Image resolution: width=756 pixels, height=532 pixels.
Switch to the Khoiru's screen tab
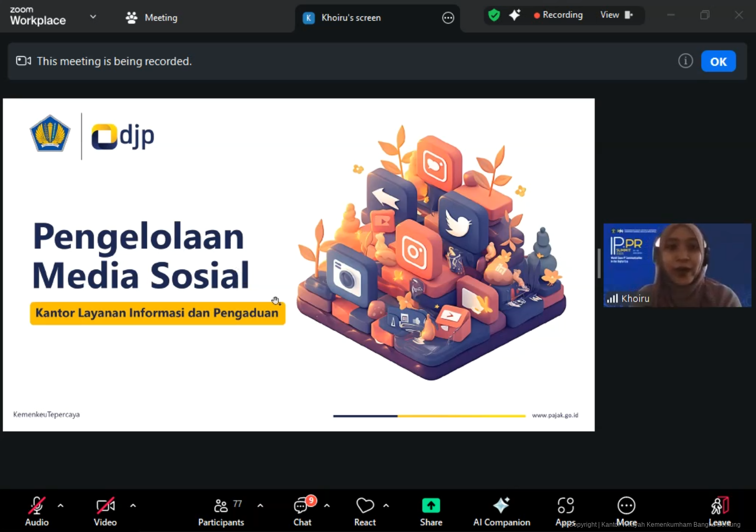(351, 18)
